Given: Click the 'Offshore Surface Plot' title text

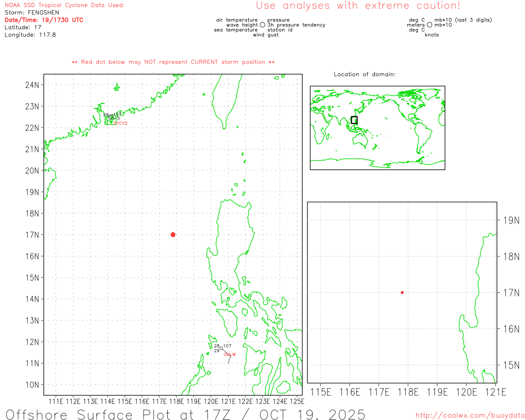Looking at the screenshot, I should pyautogui.click(x=185, y=414).
